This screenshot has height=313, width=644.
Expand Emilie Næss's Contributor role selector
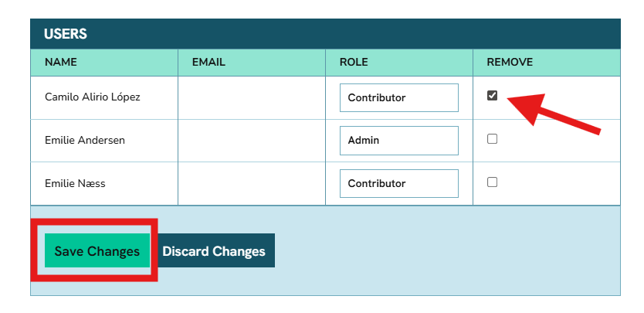[398, 183]
